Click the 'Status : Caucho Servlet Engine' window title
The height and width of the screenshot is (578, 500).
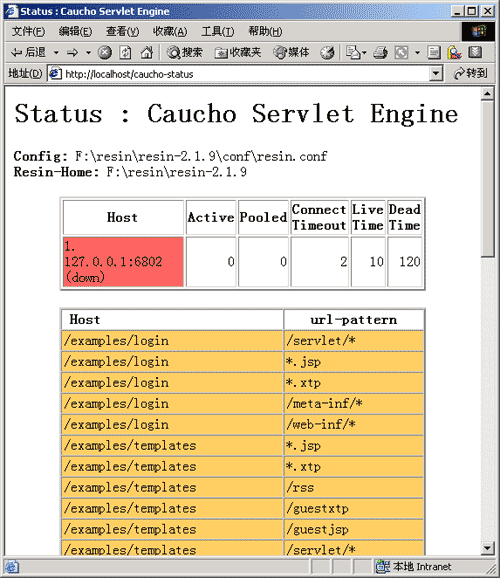point(95,11)
